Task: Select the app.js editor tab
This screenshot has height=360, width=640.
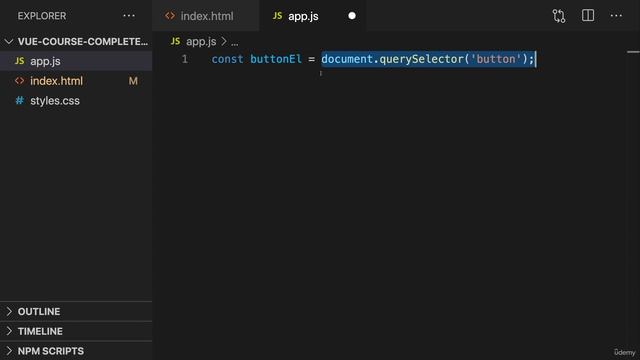Action: (313, 16)
